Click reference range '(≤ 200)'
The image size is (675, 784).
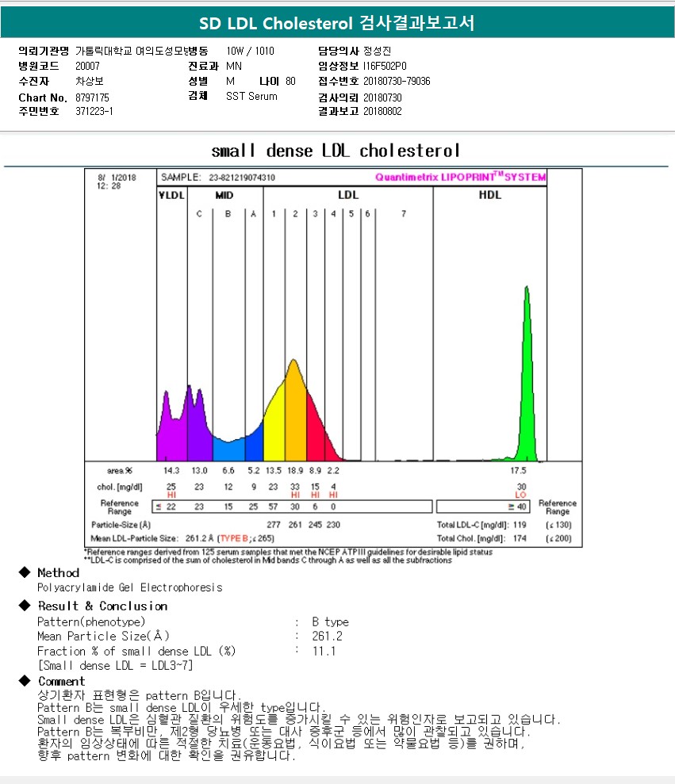point(558,538)
